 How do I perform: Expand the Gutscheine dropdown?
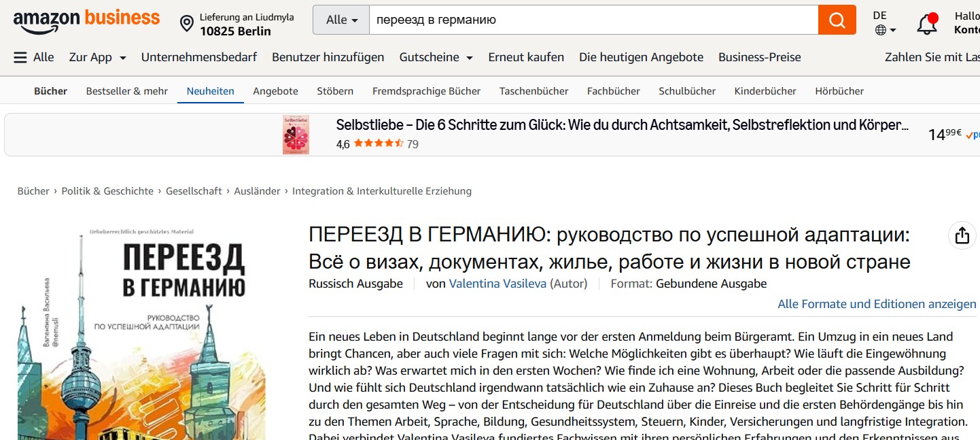pyautogui.click(x=436, y=57)
